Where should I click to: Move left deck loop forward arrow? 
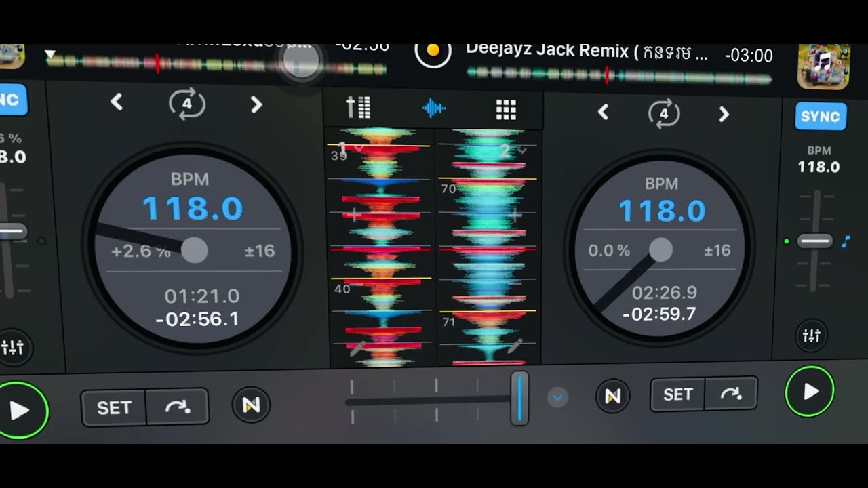coord(256,104)
